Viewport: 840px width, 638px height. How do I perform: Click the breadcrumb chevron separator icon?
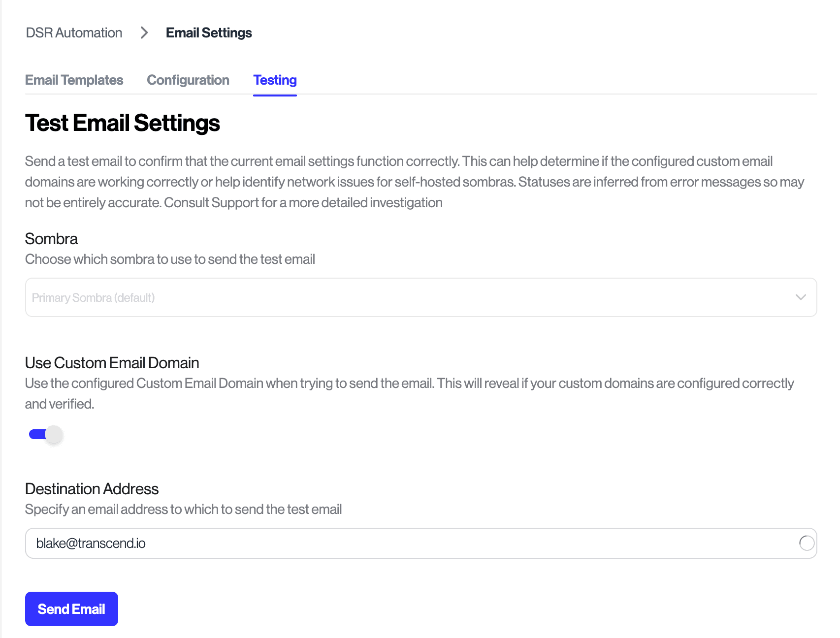[144, 33]
